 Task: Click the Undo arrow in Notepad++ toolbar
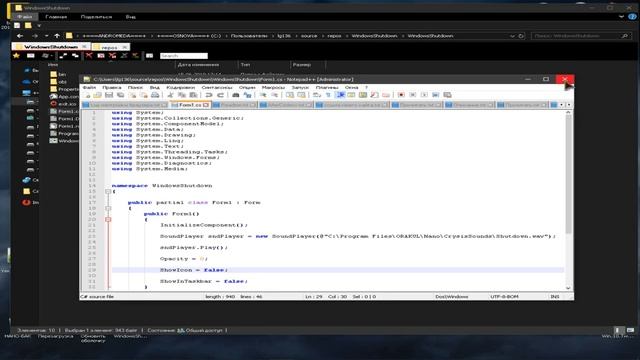[209, 95]
